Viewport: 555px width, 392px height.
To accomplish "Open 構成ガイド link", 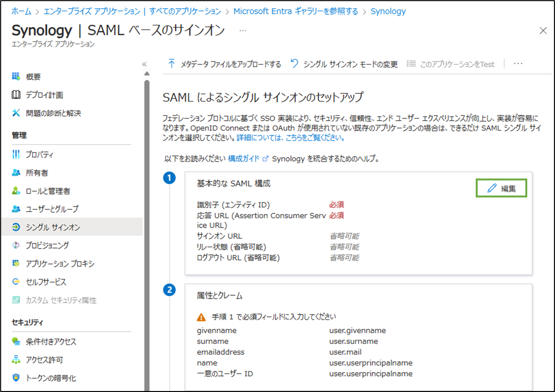I will click(x=244, y=159).
